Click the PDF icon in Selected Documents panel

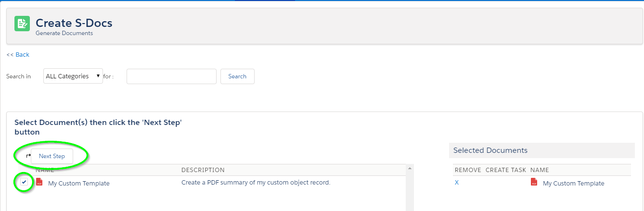534,182
